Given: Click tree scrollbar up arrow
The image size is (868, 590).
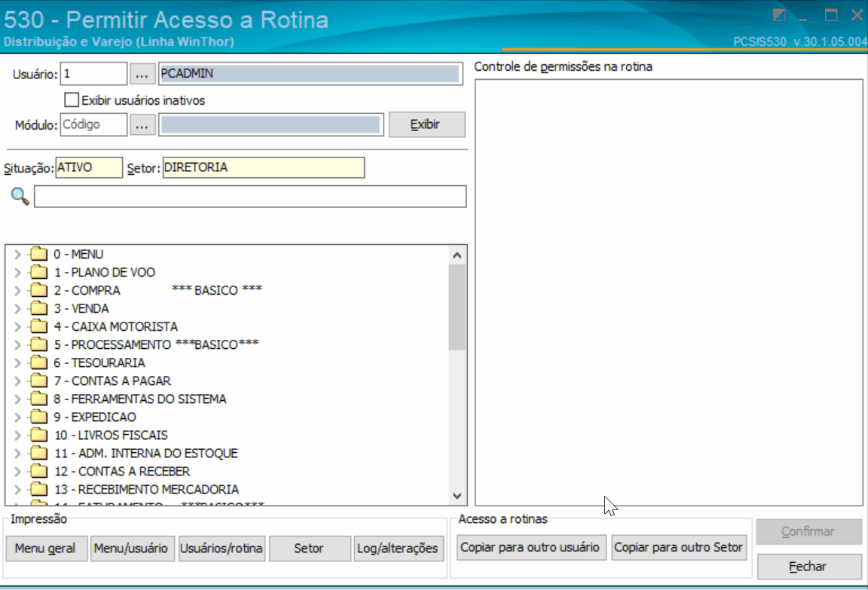Looking at the screenshot, I should pos(457,255).
